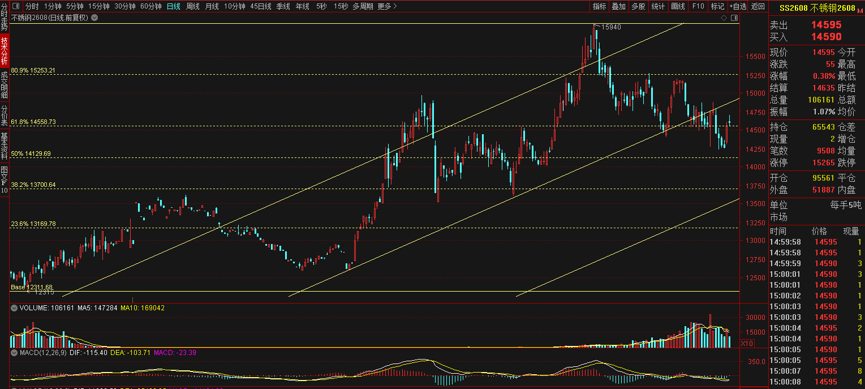865x389 pixels.
Task: Open the F10 info button
Action: (698, 7)
